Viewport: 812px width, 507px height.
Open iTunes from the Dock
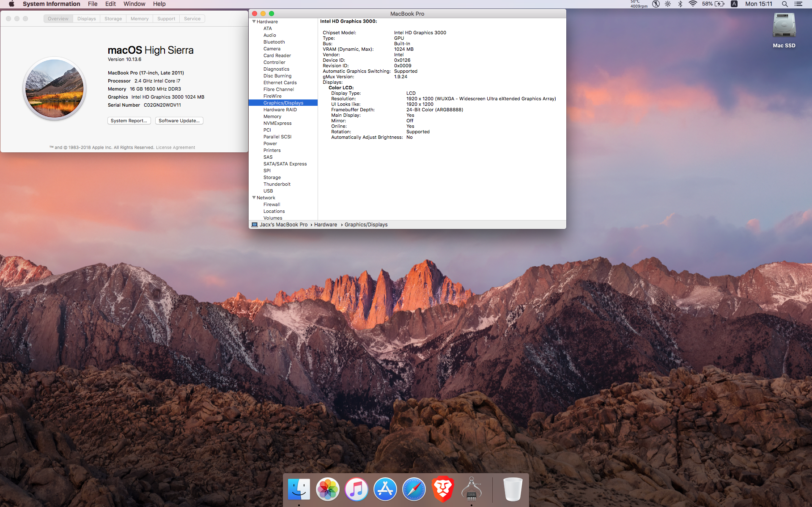357,489
